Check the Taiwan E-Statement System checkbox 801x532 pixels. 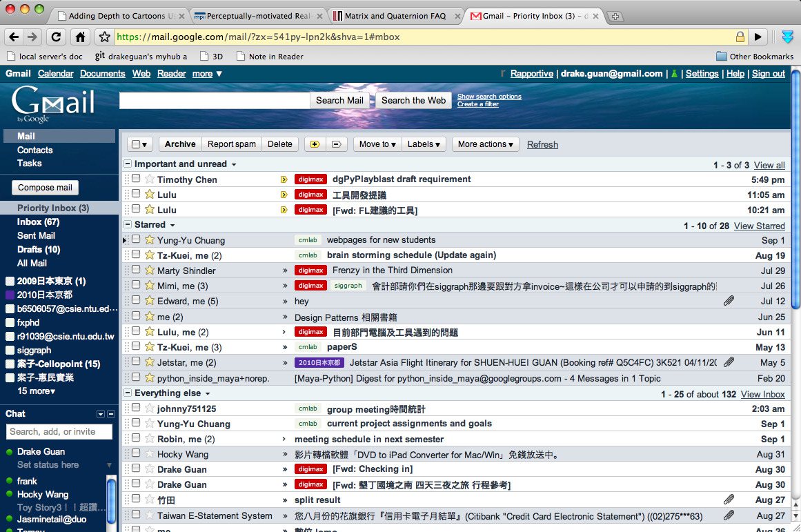tap(136, 514)
